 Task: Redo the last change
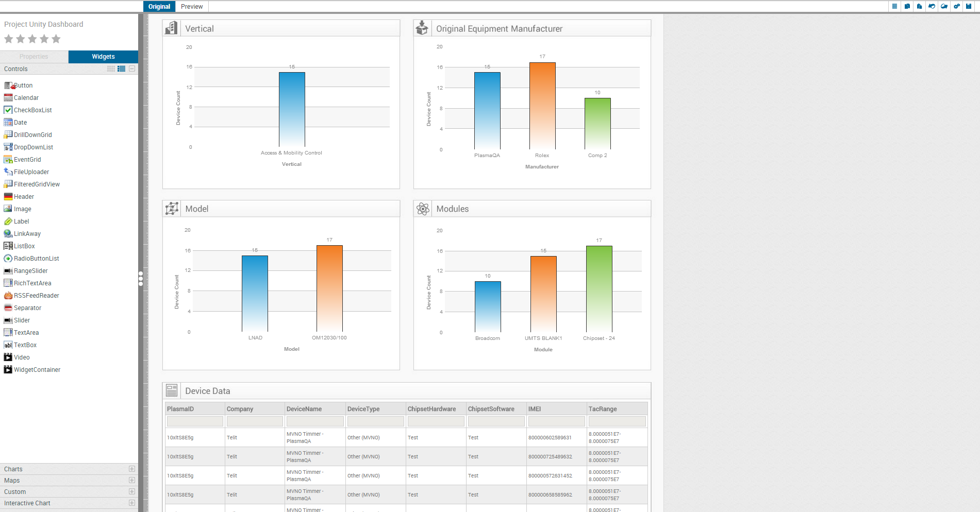pyautogui.click(x=944, y=6)
